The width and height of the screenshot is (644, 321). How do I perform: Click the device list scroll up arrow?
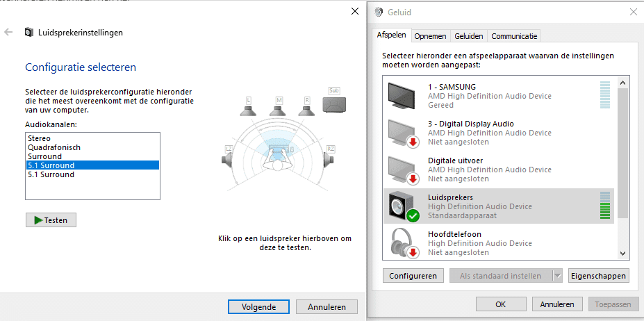coord(622,82)
